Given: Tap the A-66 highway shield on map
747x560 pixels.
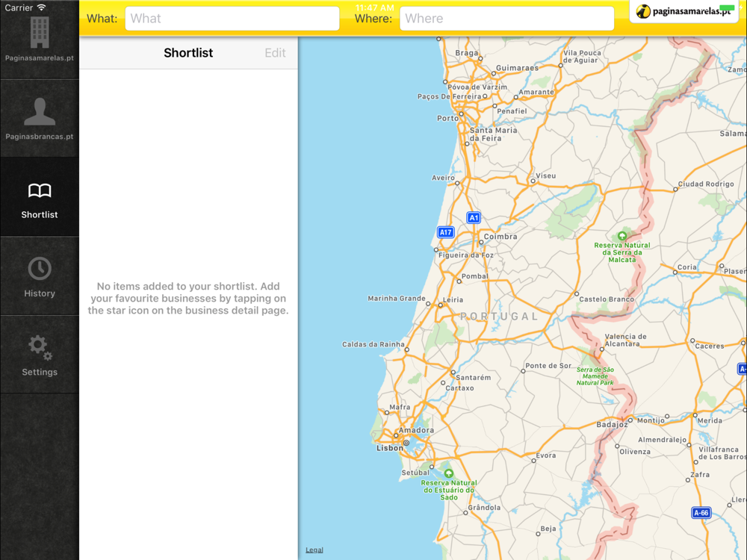Looking at the screenshot, I should (x=701, y=513).
